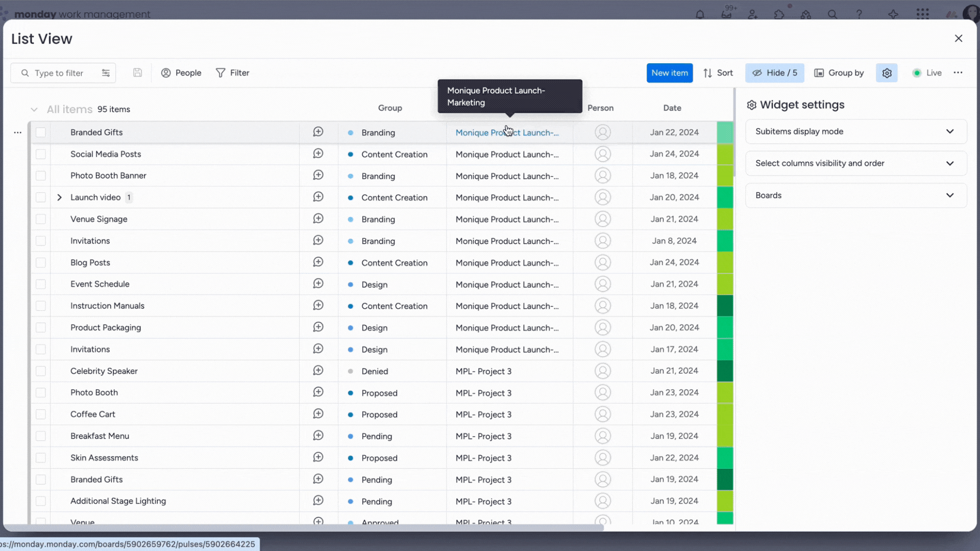The height and width of the screenshot is (551, 980).
Task: Click person avatar for Venue Signage row
Action: pos(602,219)
